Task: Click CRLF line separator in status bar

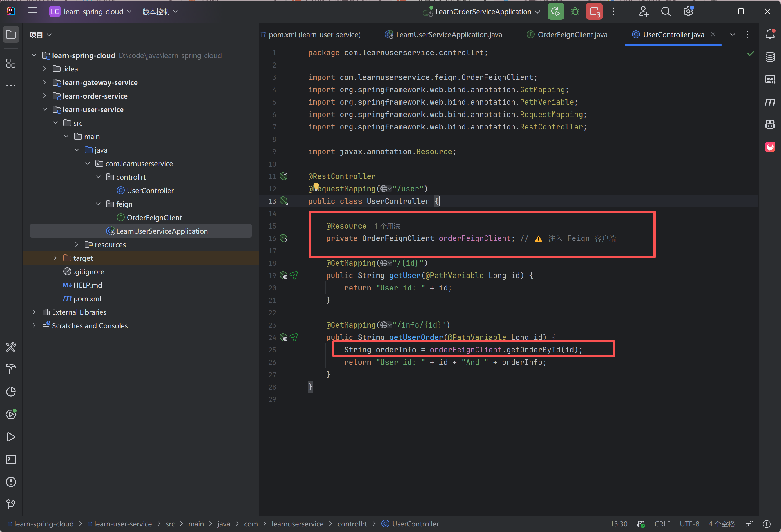Action: pos(662,524)
